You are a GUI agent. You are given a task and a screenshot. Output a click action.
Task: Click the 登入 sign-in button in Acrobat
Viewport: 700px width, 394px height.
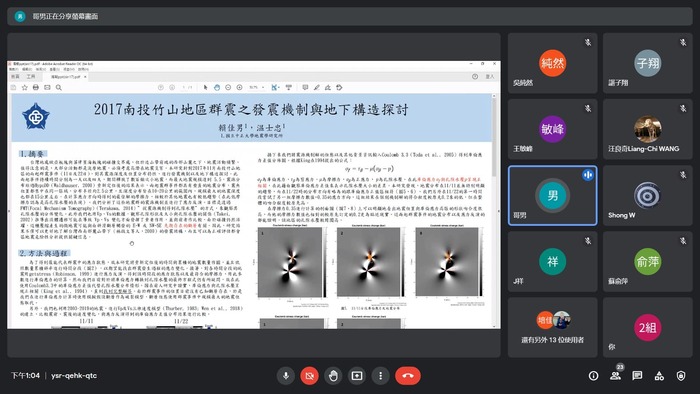[x=490, y=77]
